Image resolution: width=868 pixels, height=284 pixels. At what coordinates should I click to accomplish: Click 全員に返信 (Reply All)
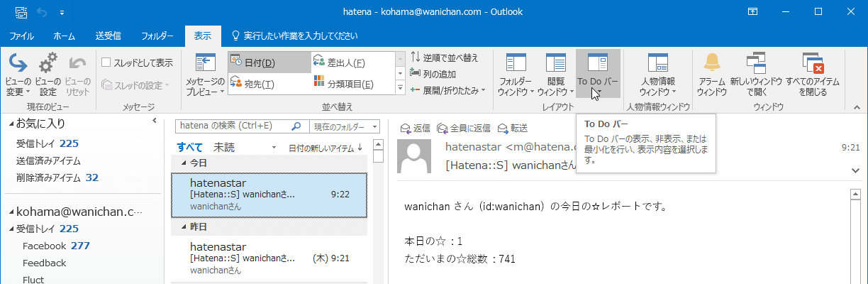464,128
